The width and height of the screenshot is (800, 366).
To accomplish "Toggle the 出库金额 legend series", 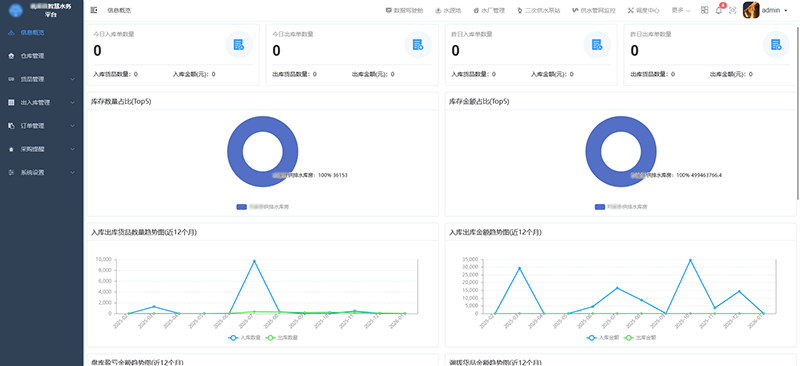I will point(640,337).
